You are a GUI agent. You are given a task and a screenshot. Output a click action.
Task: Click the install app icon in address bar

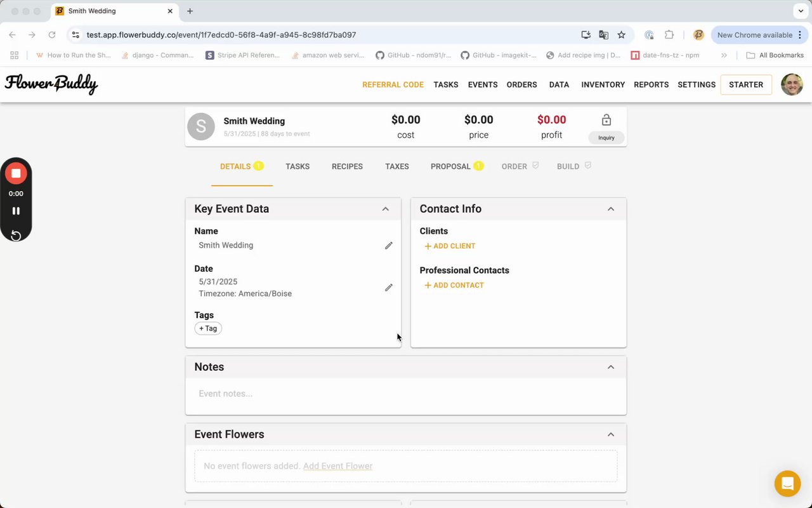[586, 35]
